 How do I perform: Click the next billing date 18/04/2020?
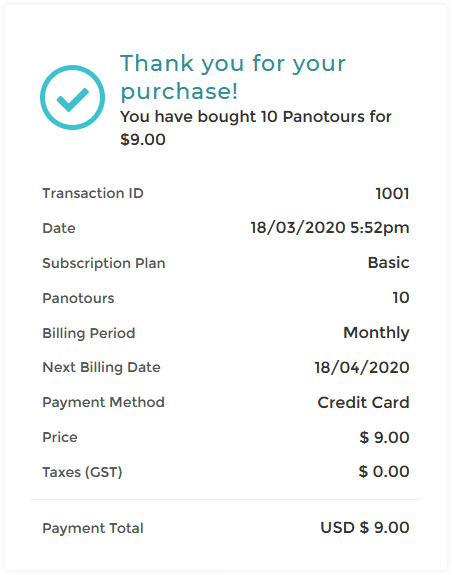click(x=362, y=367)
